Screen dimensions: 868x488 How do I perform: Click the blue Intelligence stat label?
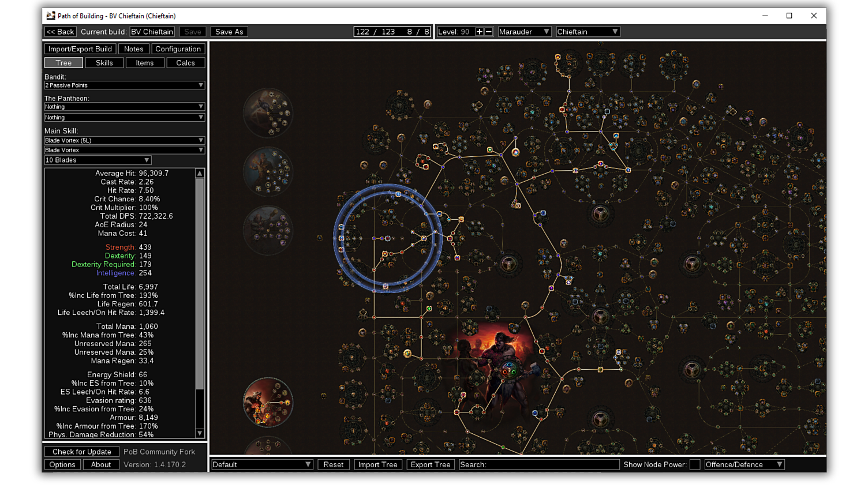116,273
